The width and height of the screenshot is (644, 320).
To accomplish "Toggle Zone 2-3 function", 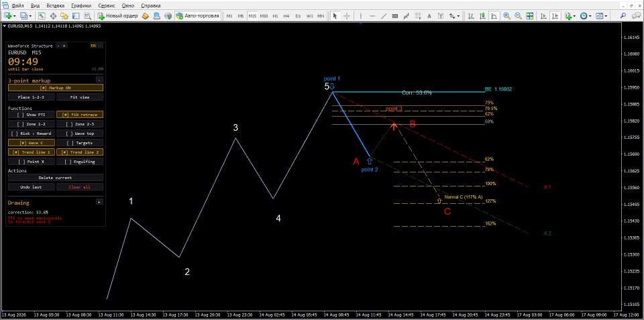I will coord(80,124).
